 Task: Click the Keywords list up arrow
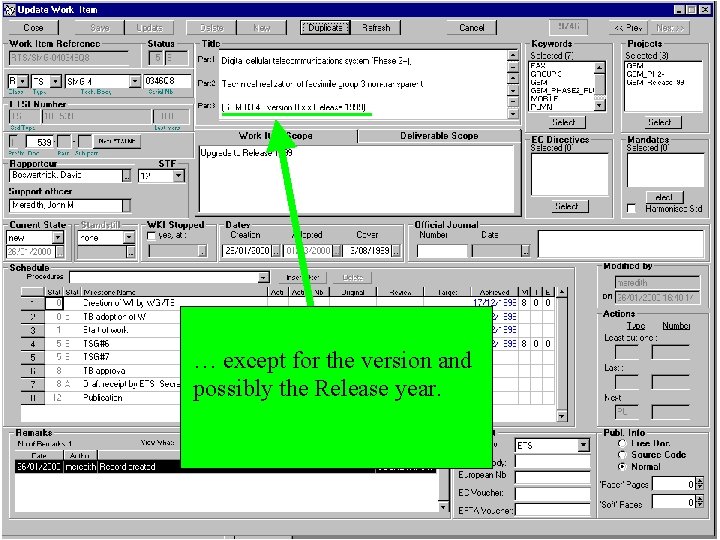599,68
